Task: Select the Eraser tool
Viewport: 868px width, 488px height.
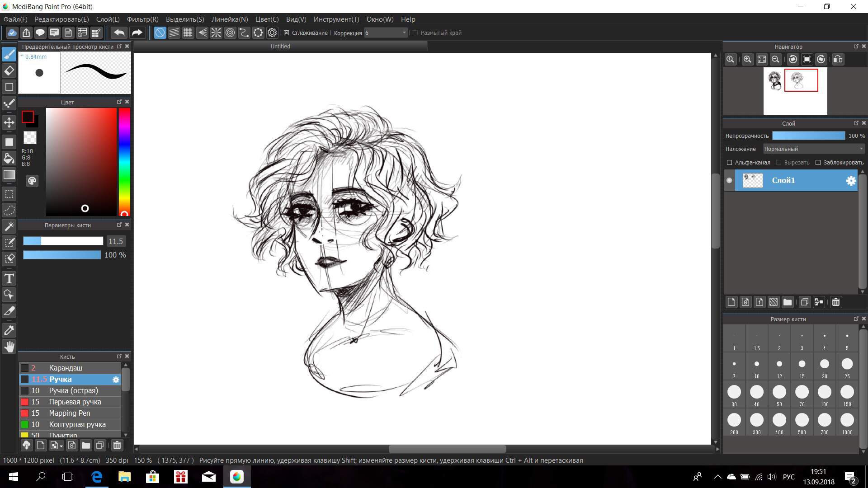Action: [9, 70]
